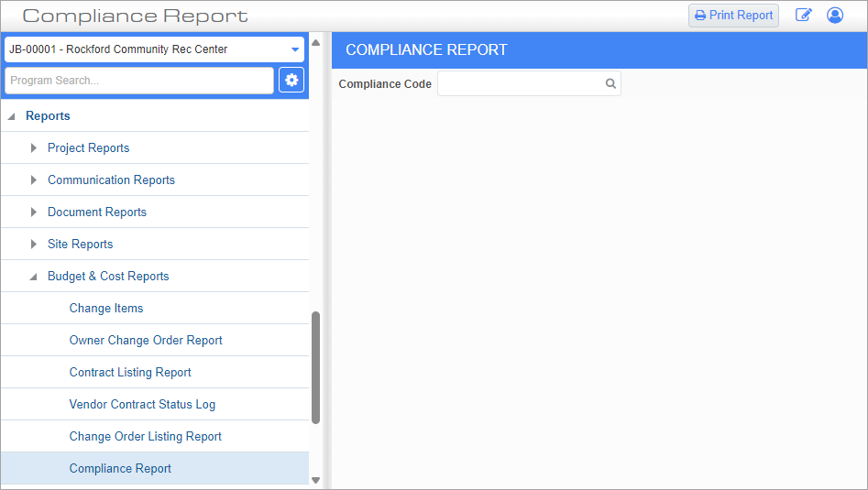Image resolution: width=868 pixels, height=490 pixels.
Task: Collapse the Reports top-level section
Action: tap(13, 116)
